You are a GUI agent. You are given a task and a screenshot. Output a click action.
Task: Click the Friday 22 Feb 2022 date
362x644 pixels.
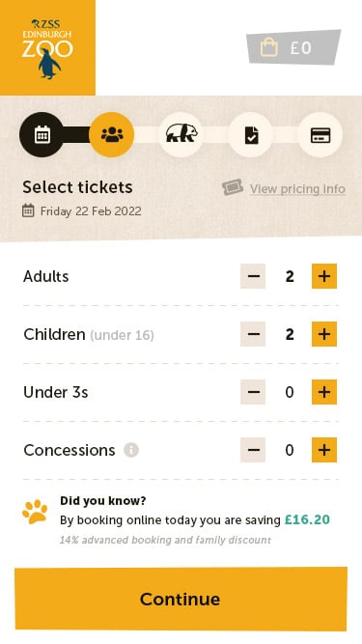click(91, 211)
